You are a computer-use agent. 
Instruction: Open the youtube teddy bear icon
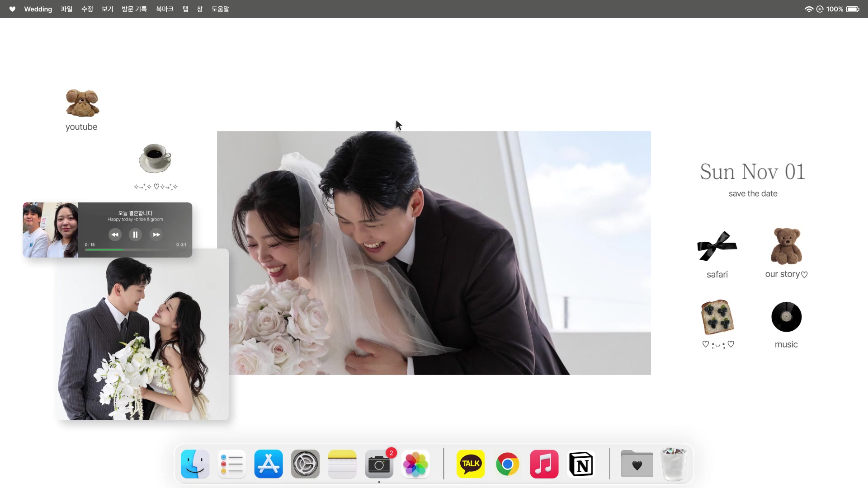(x=82, y=103)
